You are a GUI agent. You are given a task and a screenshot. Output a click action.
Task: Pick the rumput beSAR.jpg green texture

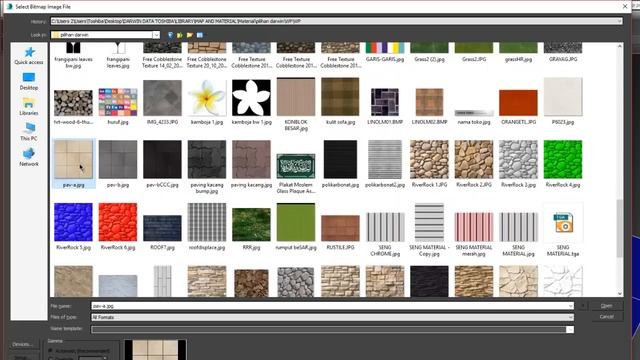(x=296, y=222)
